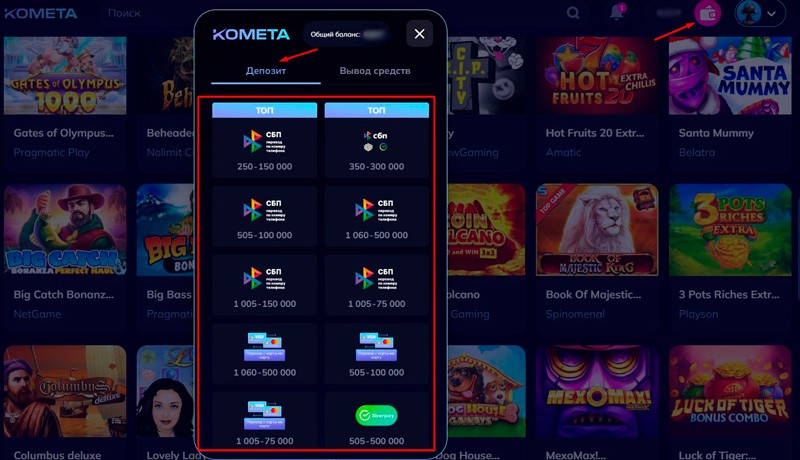
Task: Expand the profile avatar dropdown chevron
Action: coord(771,14)
